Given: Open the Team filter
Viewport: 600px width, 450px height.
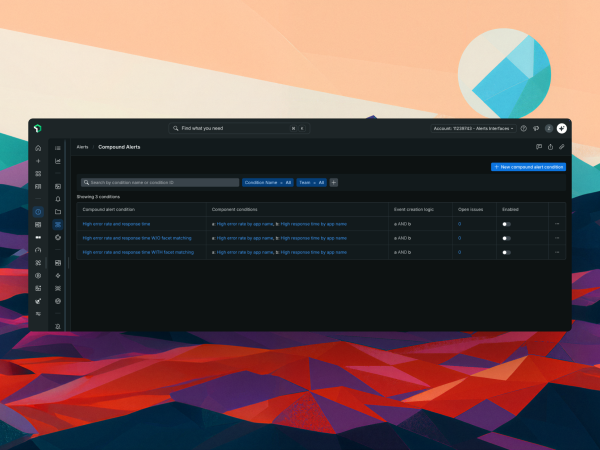Looking at the screenshot, I should 311,183.
